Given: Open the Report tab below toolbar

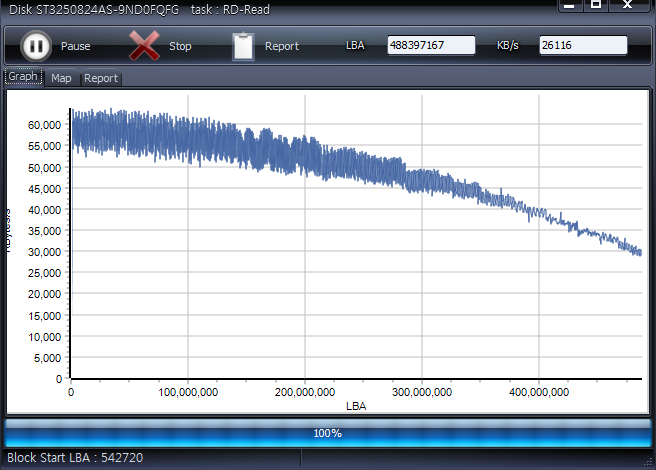Looking at the screenshot, I should coord(101,78).
